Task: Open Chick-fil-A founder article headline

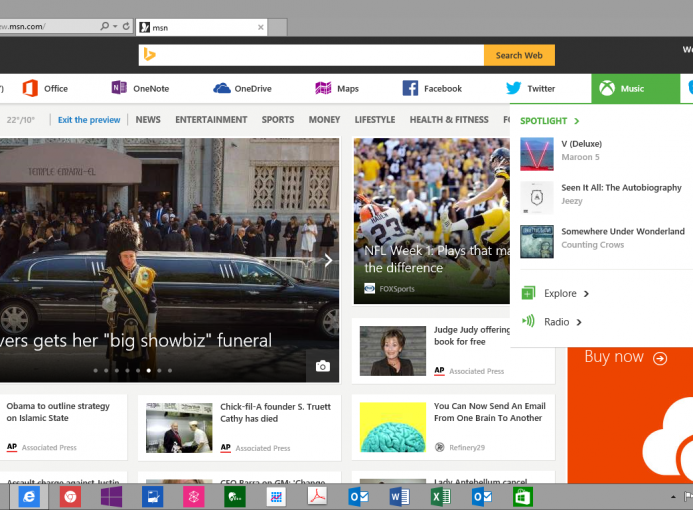Action: click(x=275, y=412)
